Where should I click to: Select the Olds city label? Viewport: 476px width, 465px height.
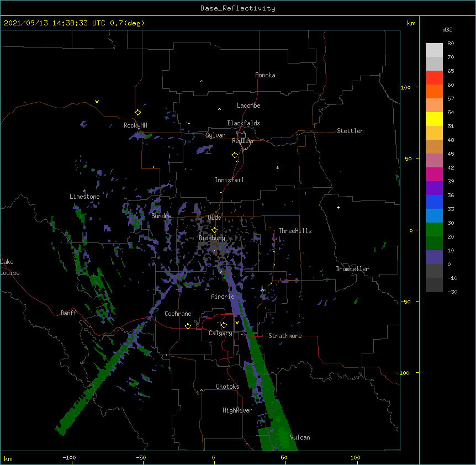(x=214, y=218)
